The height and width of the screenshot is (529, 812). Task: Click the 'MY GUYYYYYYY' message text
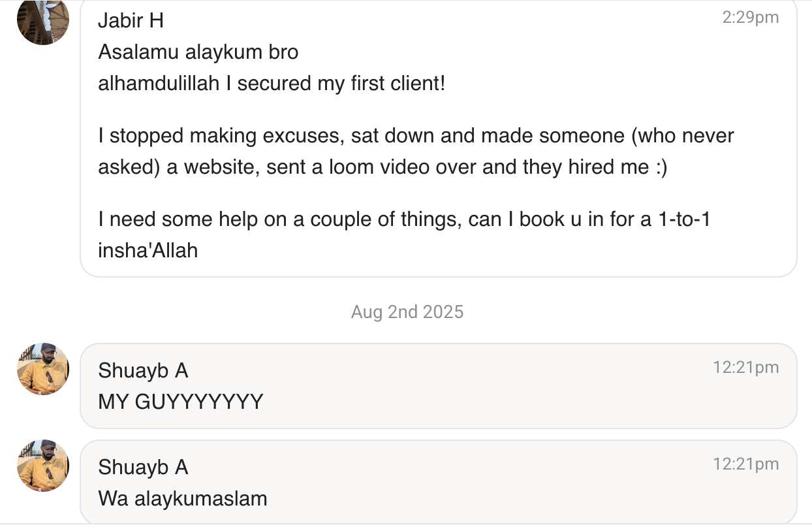click(x=180, y=402)
